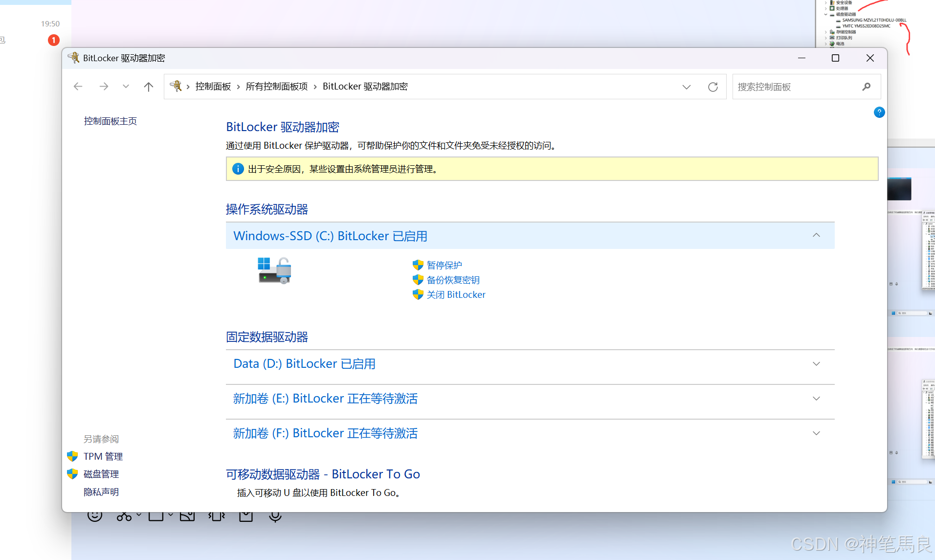The height and width of the screenshot is (560, 935).
Task: Expand 处理器 in Device Manager tree
Action: tap(826, 8)
